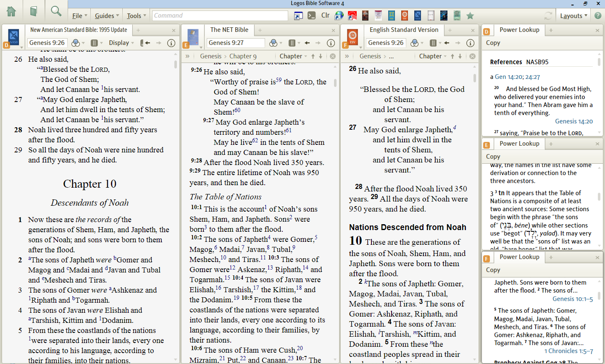Copy in bottom Power Lookup panel F
The height and width of the screenshot is (364, 605).
coord(493,270)
